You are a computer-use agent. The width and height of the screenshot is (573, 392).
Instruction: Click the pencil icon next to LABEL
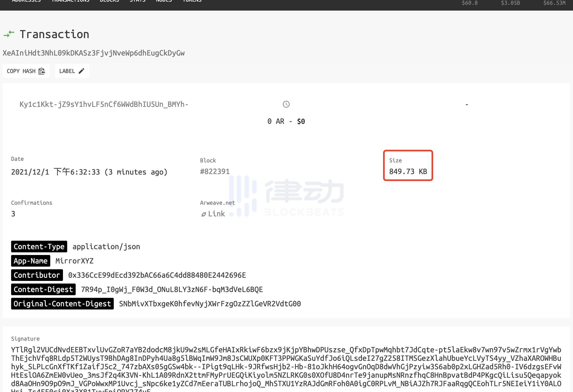tap(81, 71)
